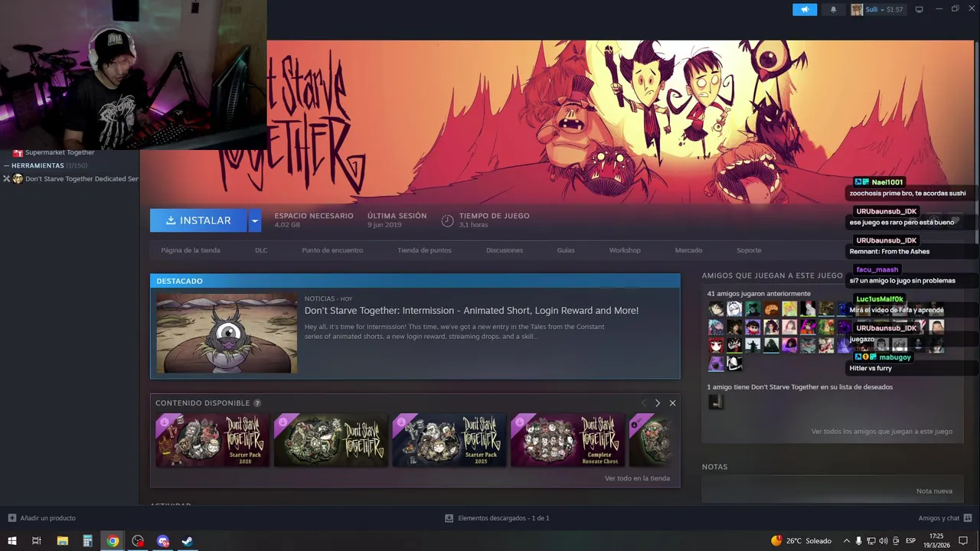Open microphone tray icon
Screen dimensions: 980x551
[x=858, y=541]
